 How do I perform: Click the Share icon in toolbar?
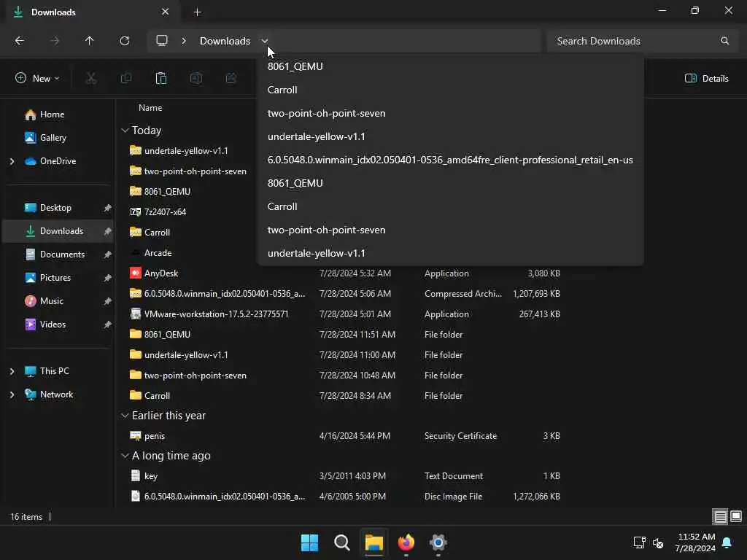[231, 78]
